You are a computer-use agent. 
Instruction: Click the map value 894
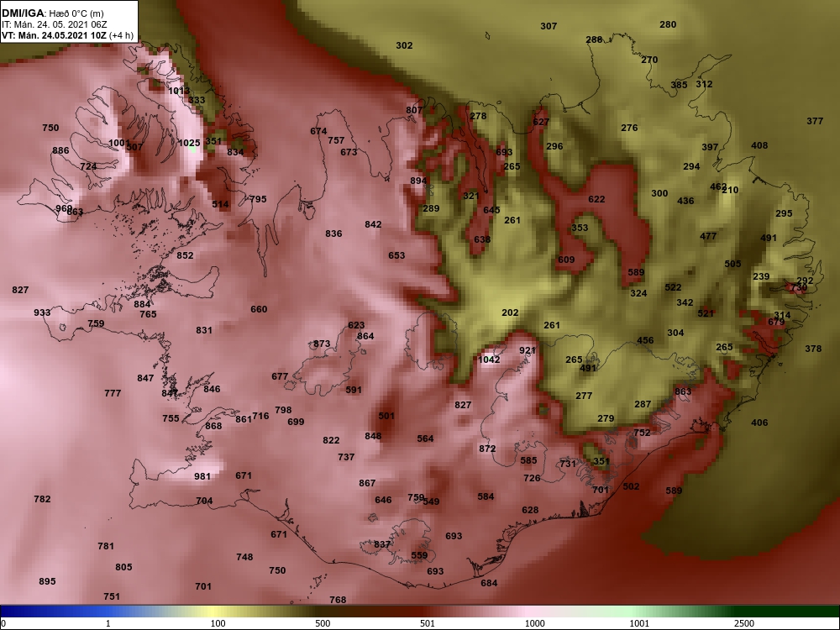pos(419,181)
